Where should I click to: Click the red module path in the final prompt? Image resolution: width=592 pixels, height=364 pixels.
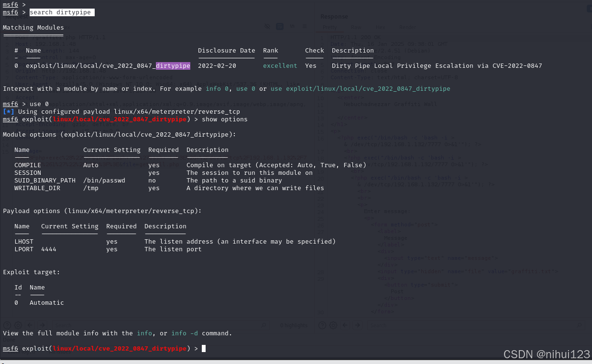point(120,348)
